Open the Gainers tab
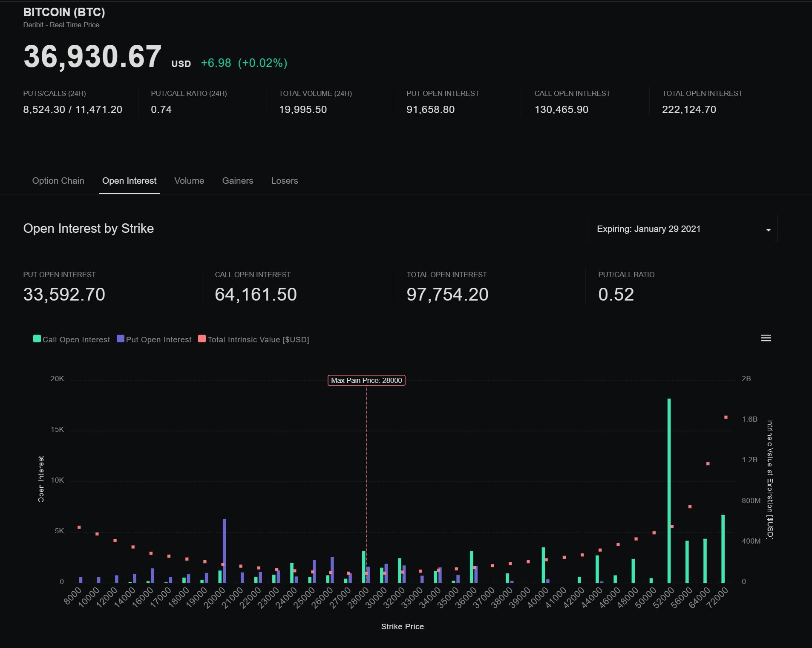Screen dimensions: 812x648 [x=238, y=181]
